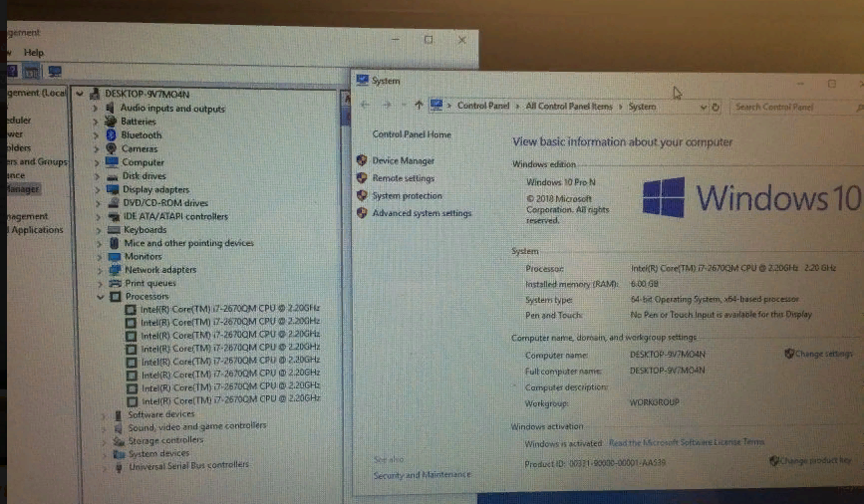The image size is (864, 504).
Task: Click the properties sheet toolbar icon
Action: [32, 72]
